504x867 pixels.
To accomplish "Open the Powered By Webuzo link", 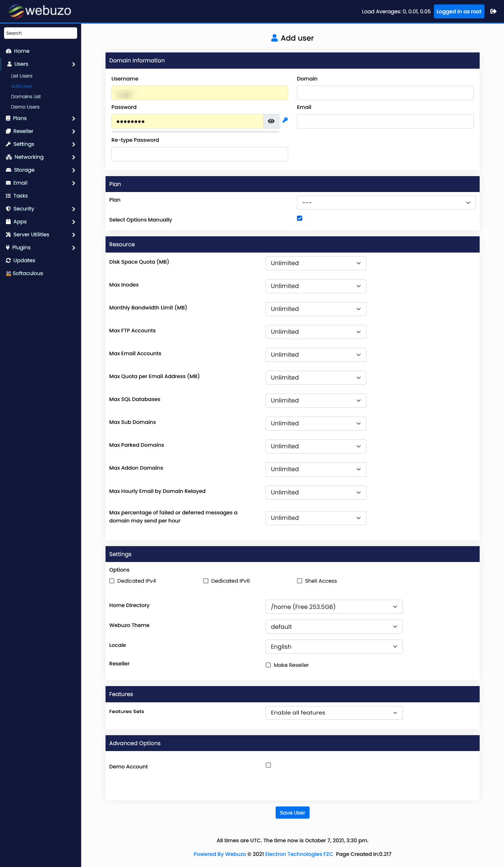I will coord(220,854).
